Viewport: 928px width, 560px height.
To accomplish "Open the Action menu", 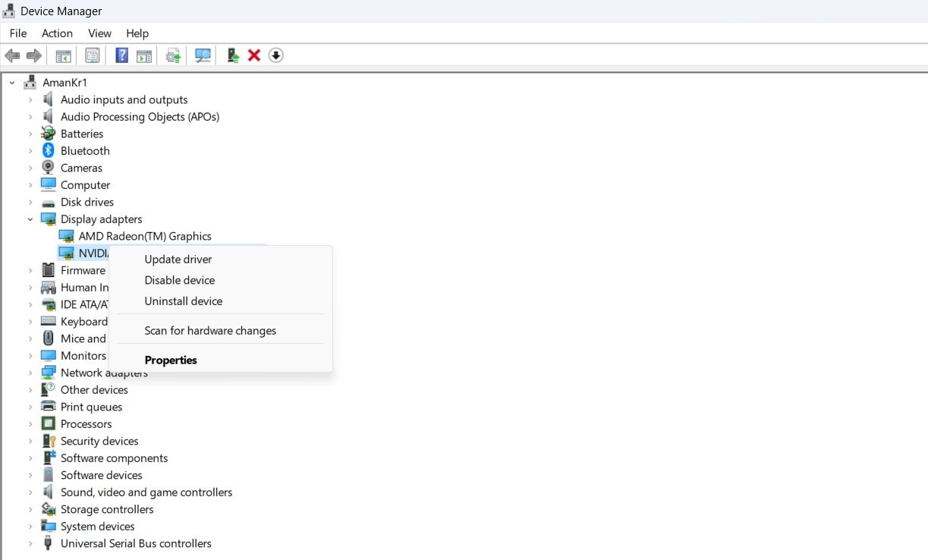I will (x=57, y=33).
